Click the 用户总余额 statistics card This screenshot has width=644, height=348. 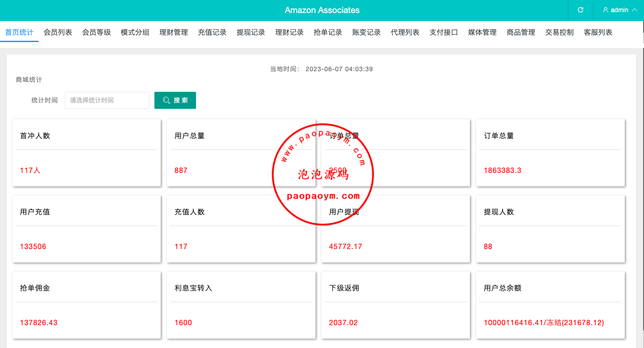tap(550, 305)
